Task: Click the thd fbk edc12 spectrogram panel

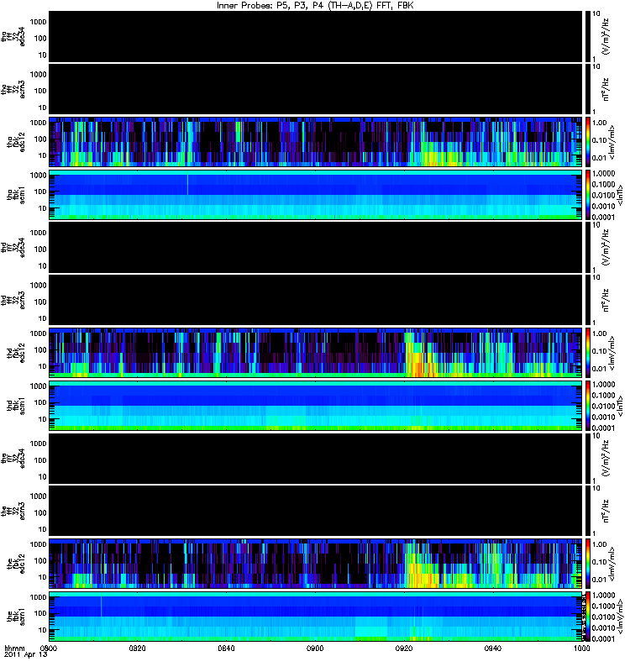Action: [x=316, y=353]
